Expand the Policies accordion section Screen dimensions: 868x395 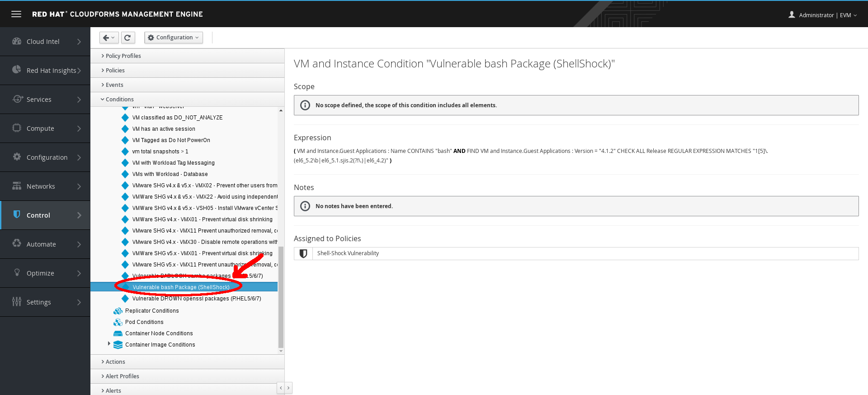click(x=187, y=70)
